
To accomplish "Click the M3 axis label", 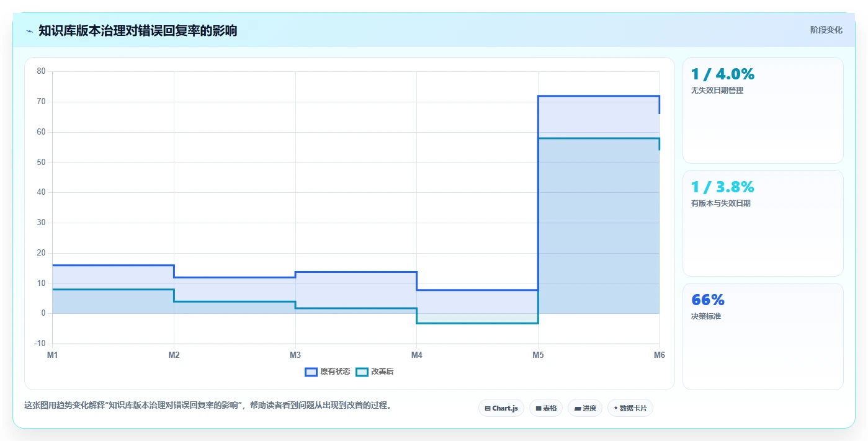I will click(295, 355).
